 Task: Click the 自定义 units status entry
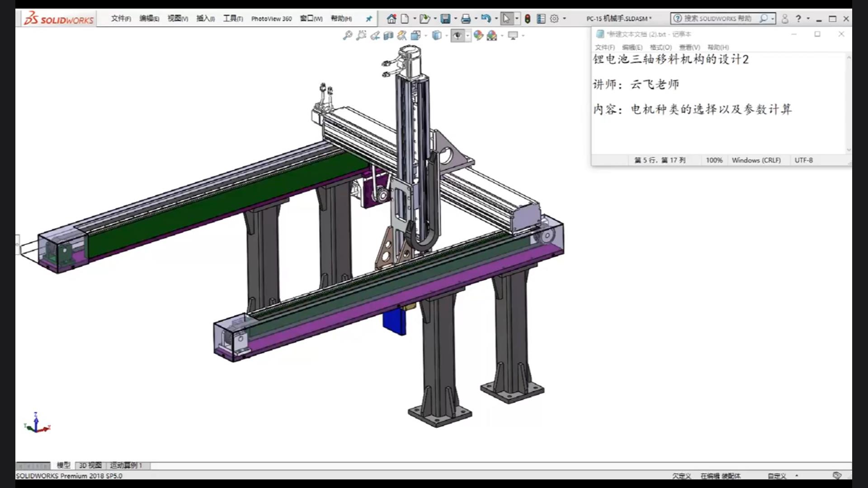click(777, 476)
